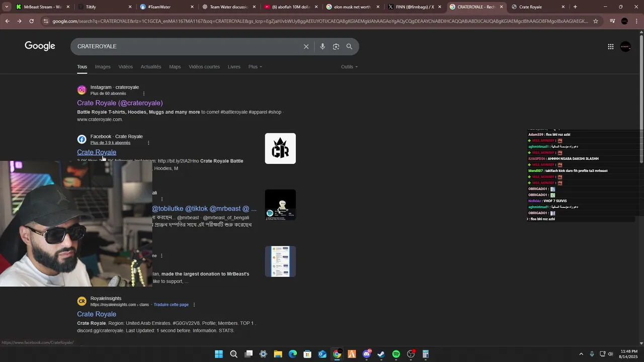The width and height of the screenshot is (644, 362).
Task: Switch to the Vidéos tab
Action: (126, 67)
